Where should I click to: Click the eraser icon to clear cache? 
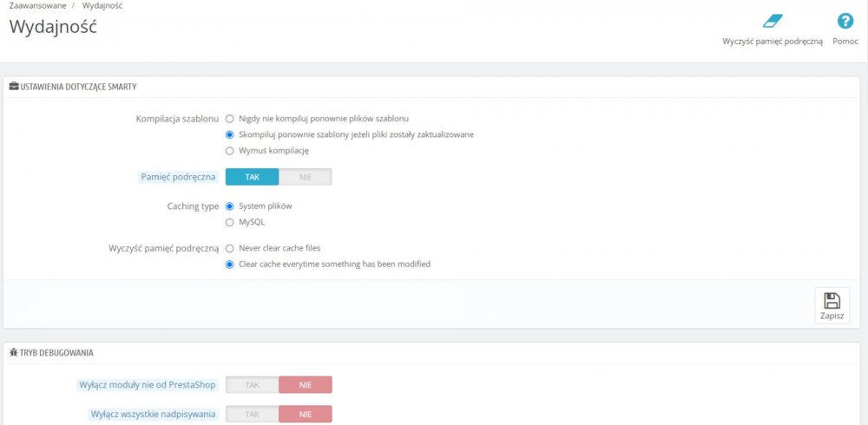773,22
